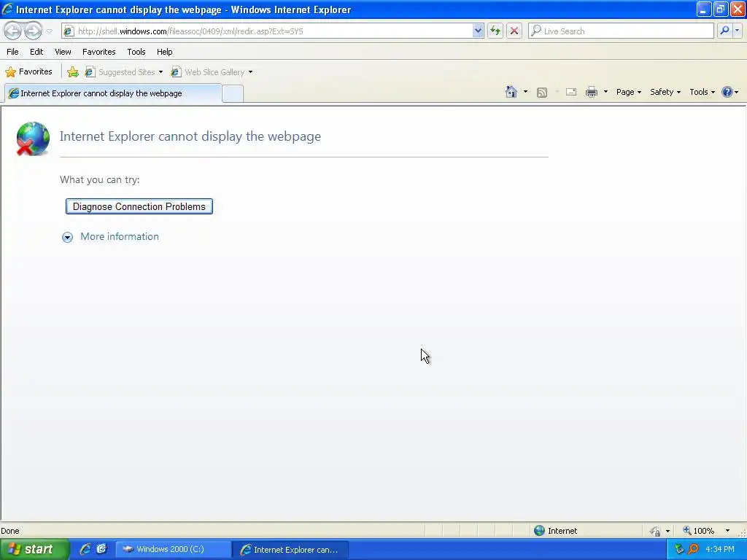Open the Windows Start menu

(x=34, y=549)
